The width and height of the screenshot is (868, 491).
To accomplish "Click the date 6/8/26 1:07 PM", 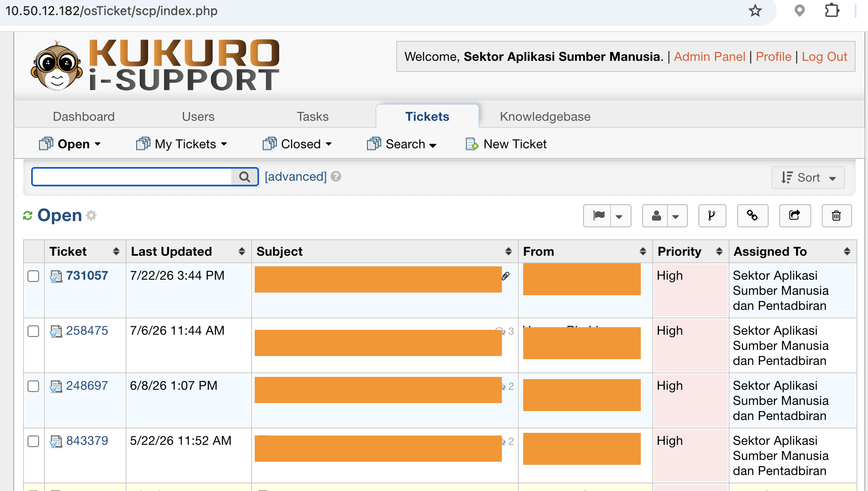I will click(174, 386).
